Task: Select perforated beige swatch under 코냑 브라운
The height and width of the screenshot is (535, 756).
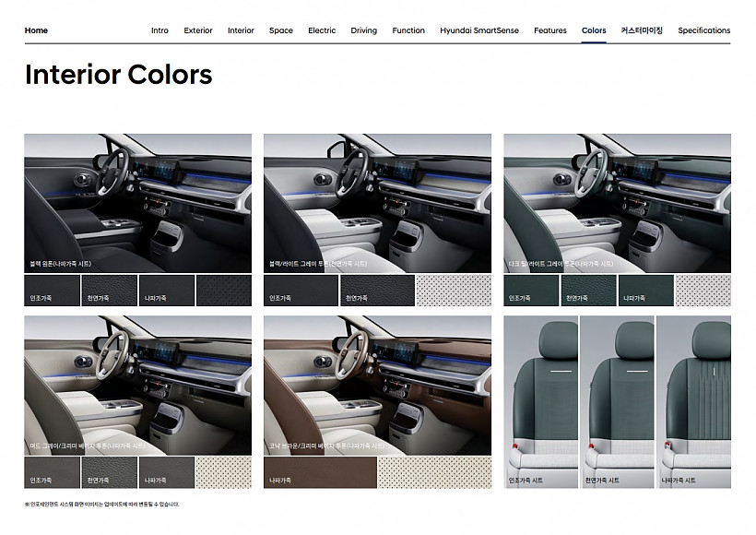Action: [x=435, y=473]
